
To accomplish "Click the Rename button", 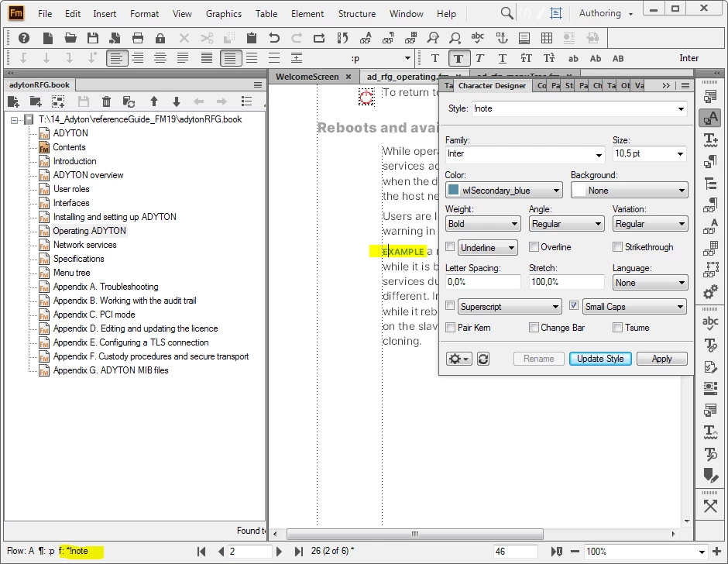I will [x=538, y=359].
